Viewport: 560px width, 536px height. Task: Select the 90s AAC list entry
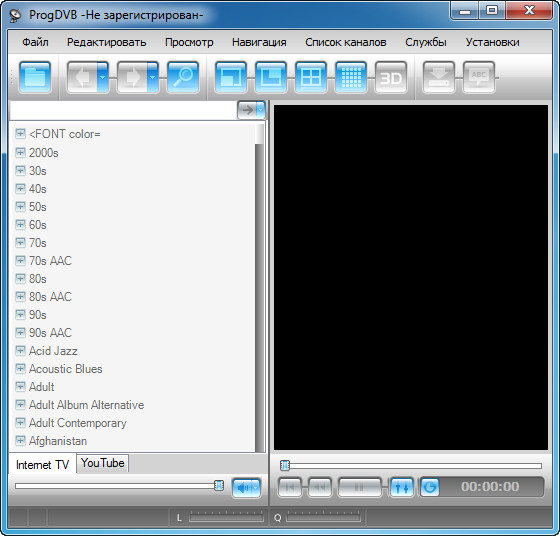tap(50, 333)
